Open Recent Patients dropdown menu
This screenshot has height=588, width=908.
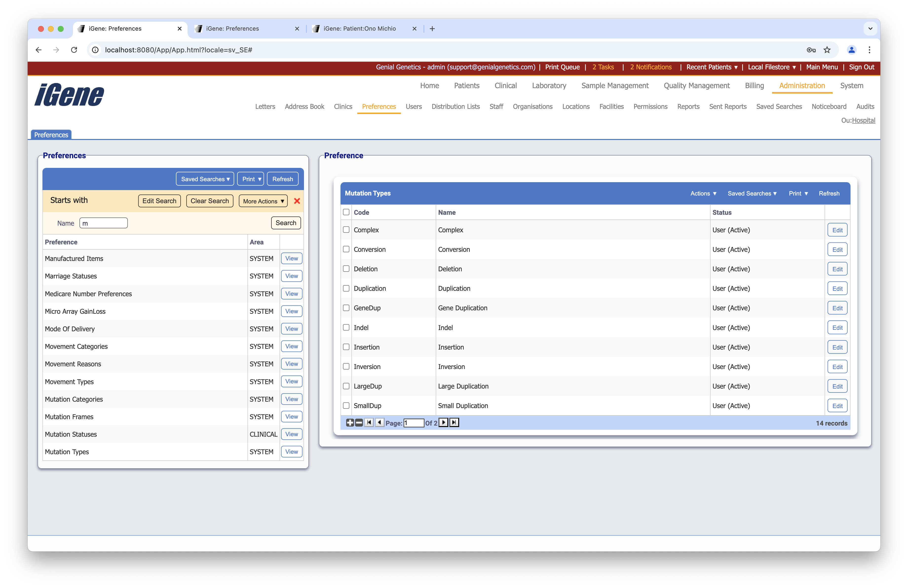[x=712, y=67]
